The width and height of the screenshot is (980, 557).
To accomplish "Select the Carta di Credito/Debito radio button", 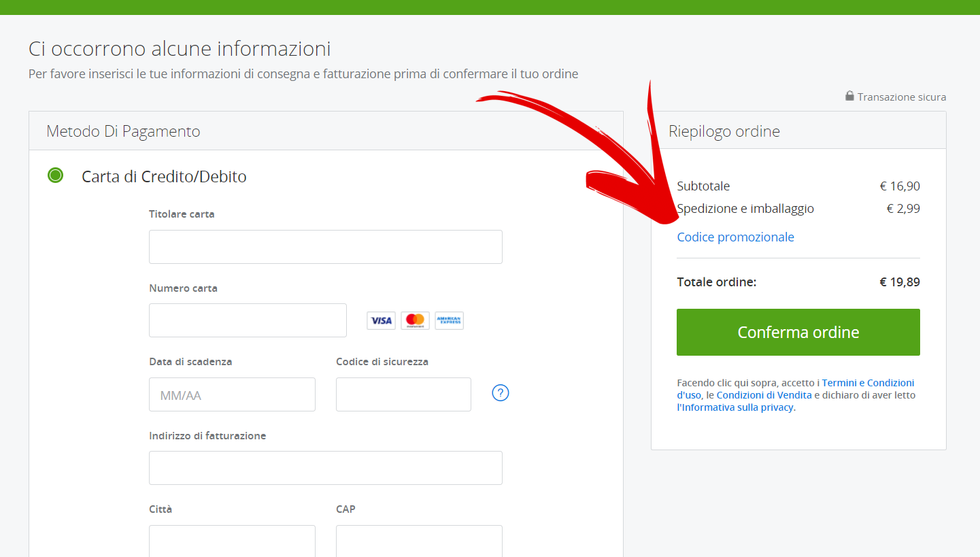I will (55, 176).
